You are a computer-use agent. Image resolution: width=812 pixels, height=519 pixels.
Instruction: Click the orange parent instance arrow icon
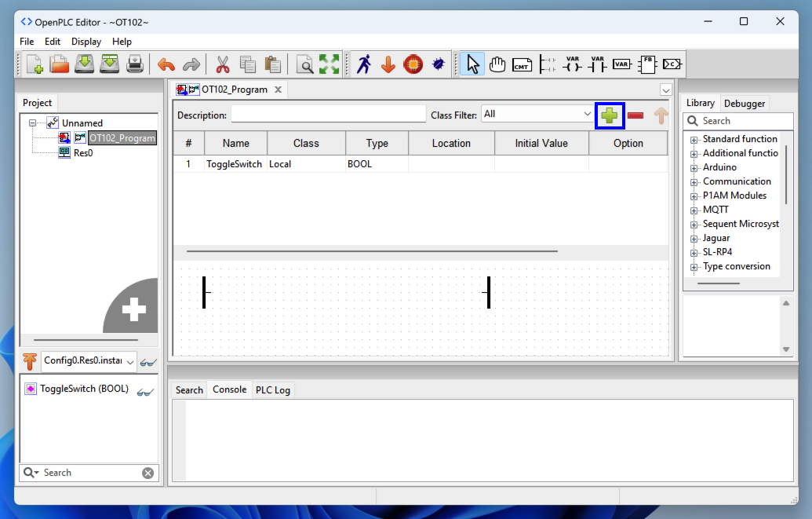point(30,361)
